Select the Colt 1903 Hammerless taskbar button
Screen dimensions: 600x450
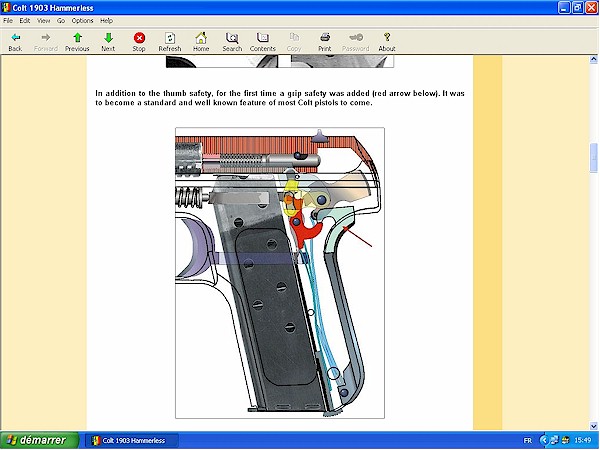point(132,440)
